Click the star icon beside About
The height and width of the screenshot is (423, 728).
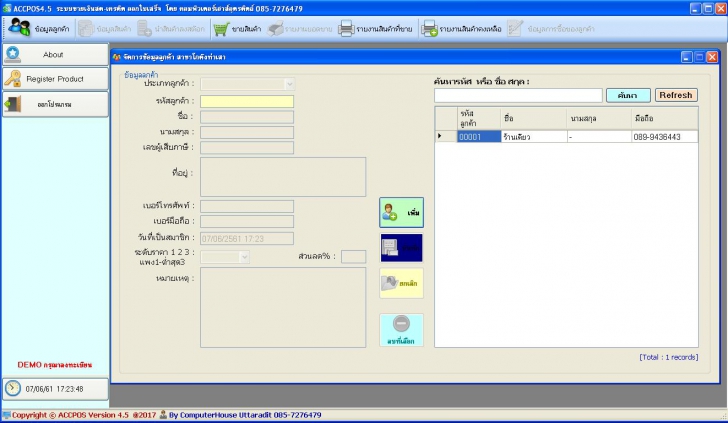[13, 54]
